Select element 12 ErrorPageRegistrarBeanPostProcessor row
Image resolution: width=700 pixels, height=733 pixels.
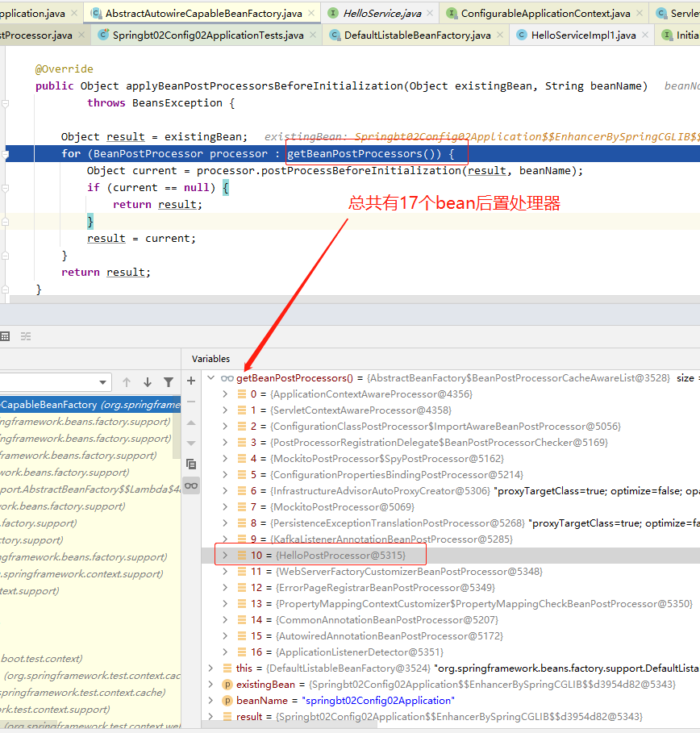(x=451, y=588)
